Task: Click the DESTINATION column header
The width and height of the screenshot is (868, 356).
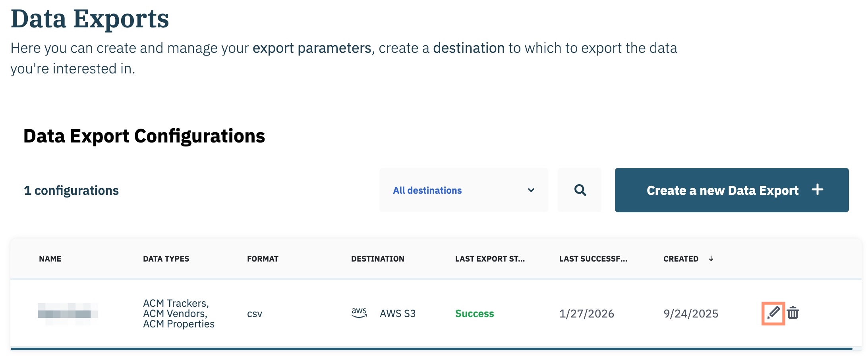Action: pos(377,259)
